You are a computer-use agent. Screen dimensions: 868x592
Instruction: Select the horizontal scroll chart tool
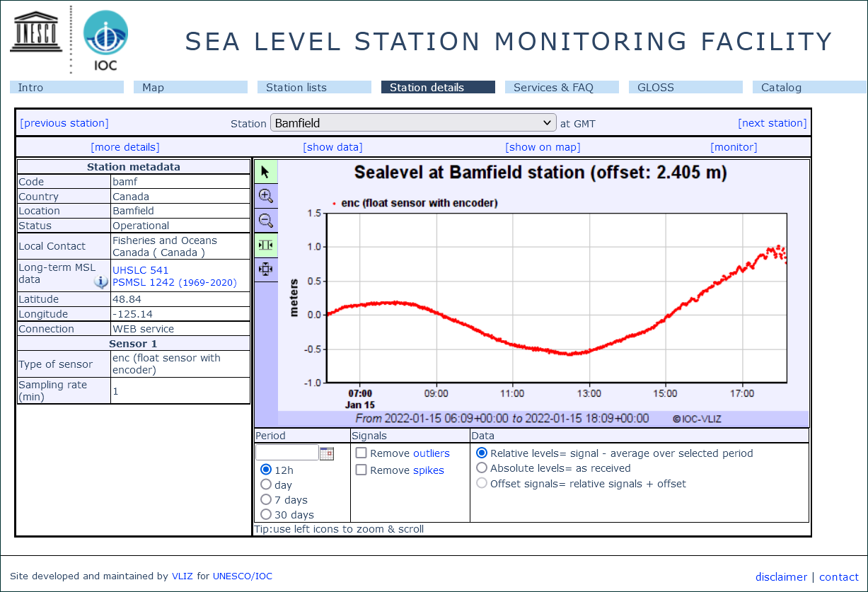(266, 245)
